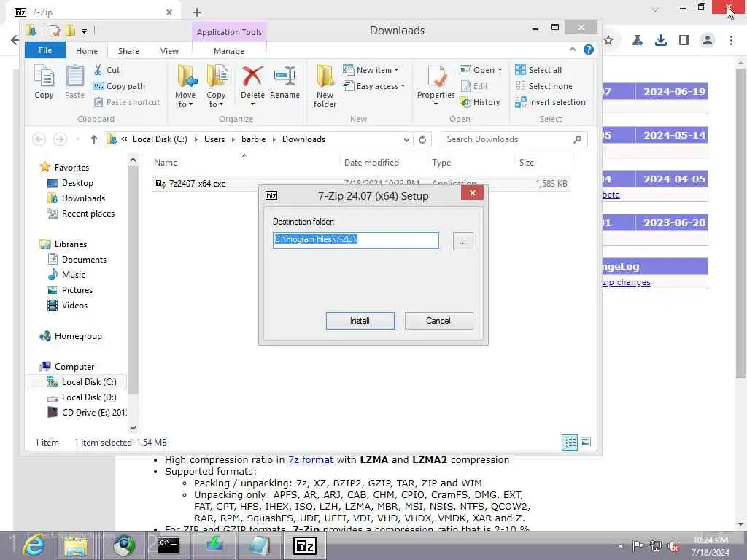Click the Command Prompt taskbar icon

click(169, 545)
